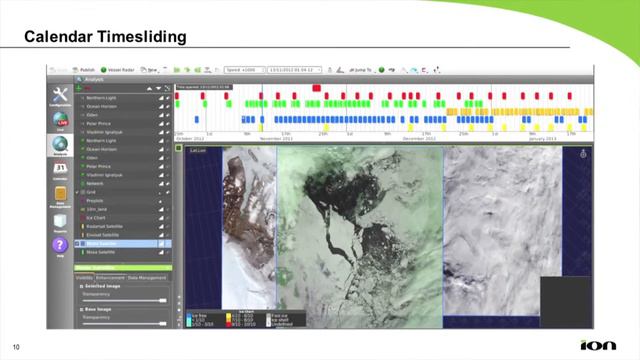Click the wedge icon on 10m_land row
This screenshot has width=640, height=360.
[161, 209]
